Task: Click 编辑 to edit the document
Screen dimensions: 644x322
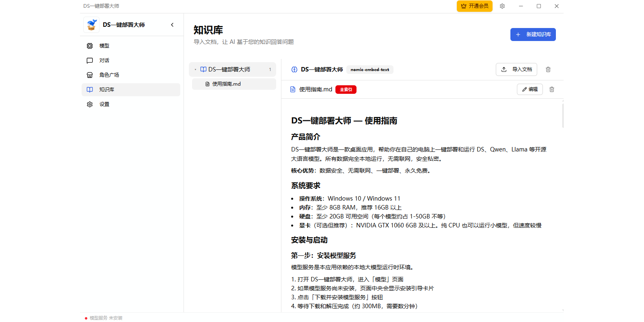Action: coord(530,89)
